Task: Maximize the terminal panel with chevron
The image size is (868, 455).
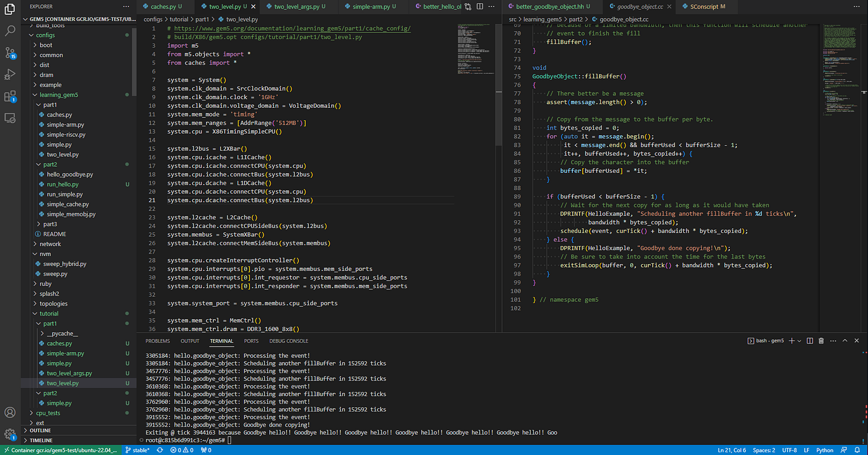Action: click(845, 341)
